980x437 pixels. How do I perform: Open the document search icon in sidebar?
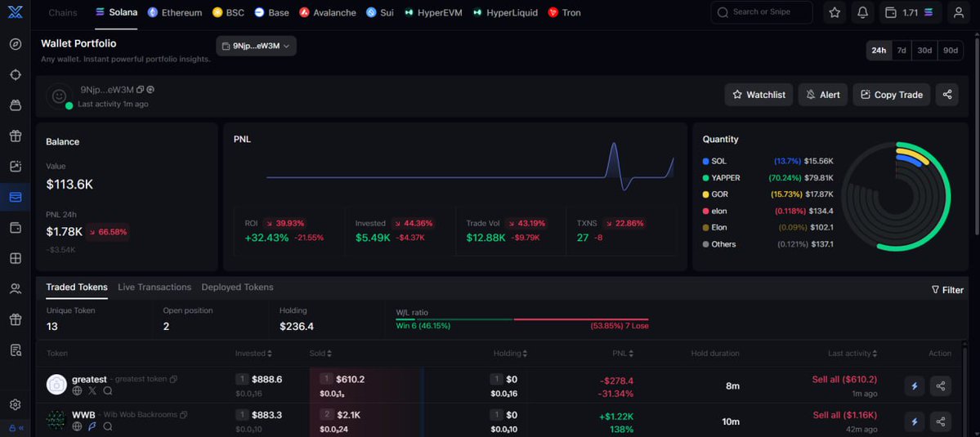tap(16, 350)
